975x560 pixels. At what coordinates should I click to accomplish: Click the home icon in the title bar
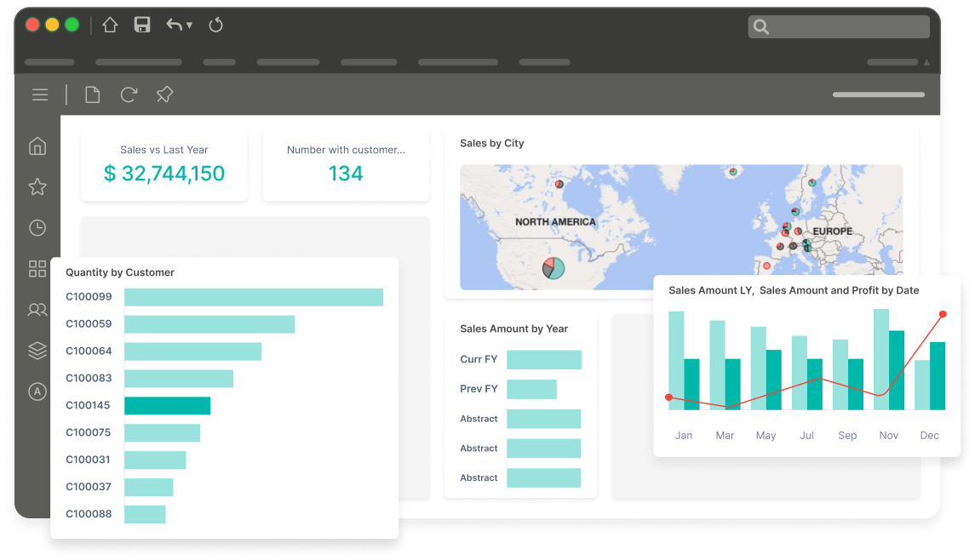tap(109, 25)
